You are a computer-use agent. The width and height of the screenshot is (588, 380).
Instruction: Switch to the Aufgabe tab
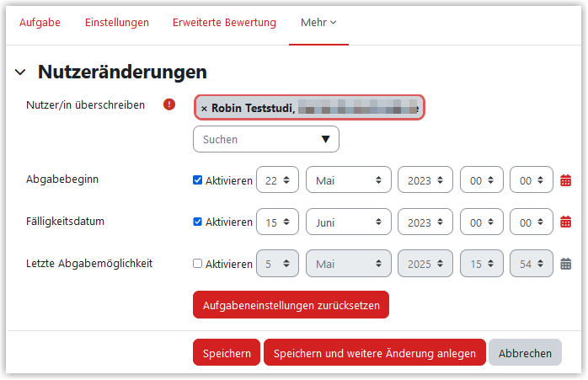pyautogui.click(x=40, y=23)
